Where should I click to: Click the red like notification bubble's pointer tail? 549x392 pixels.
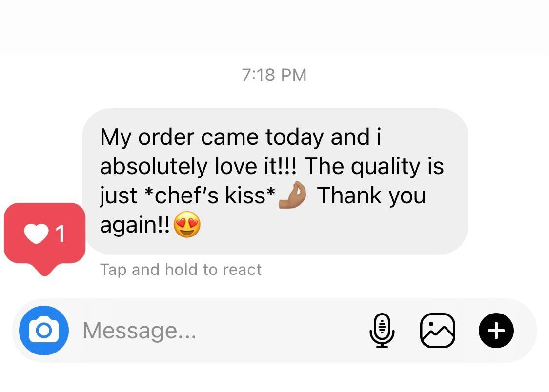coord(44,269)
